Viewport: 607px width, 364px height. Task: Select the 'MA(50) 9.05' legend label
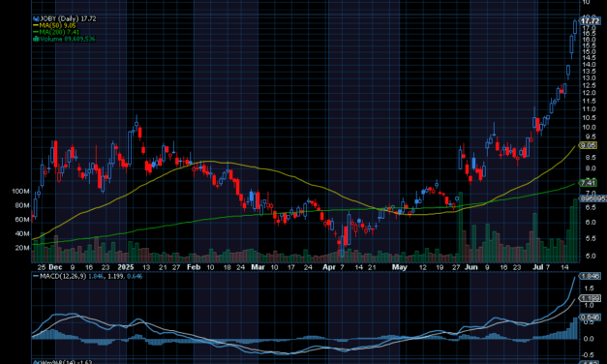point(58,25)
